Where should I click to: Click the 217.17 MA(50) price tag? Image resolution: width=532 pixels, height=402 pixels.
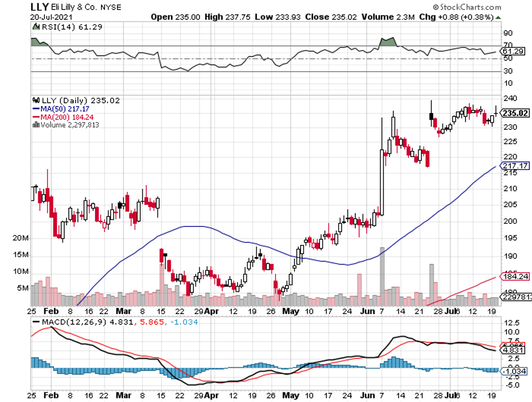[x=515, y=166]
